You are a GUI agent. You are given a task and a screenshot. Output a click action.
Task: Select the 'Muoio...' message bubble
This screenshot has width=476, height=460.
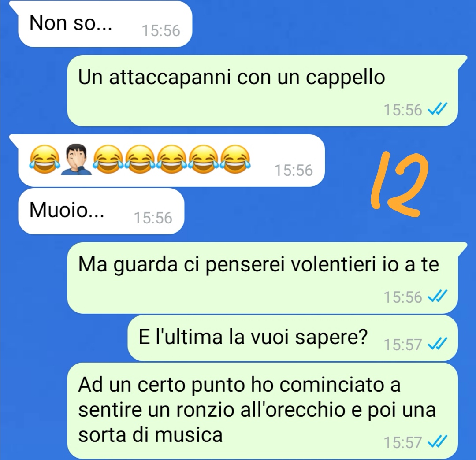pos(101,211)
